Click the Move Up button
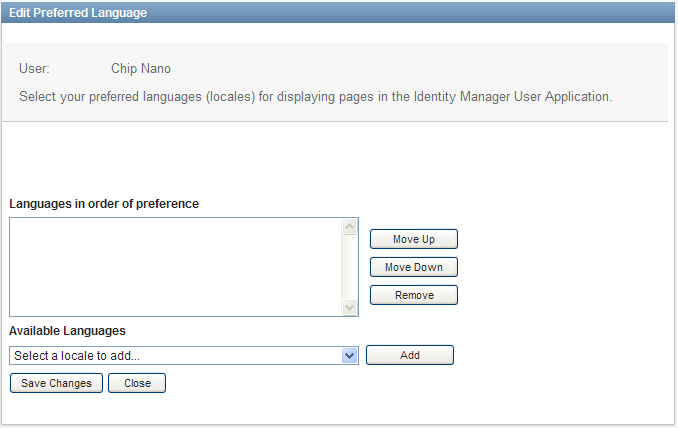 (414, 239)
